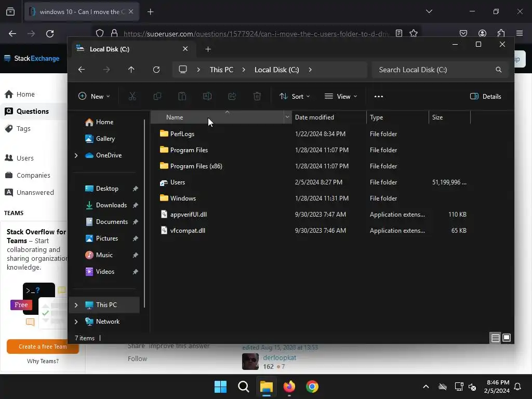This screenshot has height=399, width=532.
Task: Toggle Firefox reader view icon
Action: coord(399,33)
